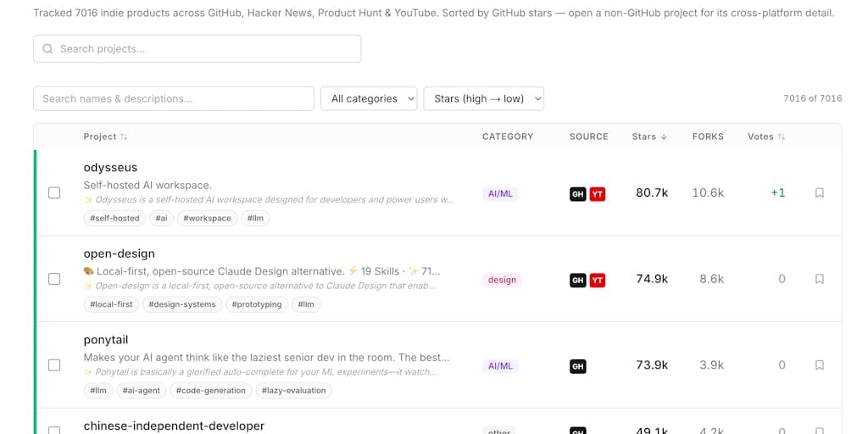Viewport: 868px width, 434px height.
Task: Click the +1 votes value for odysseus
Action: pos(778,192)
